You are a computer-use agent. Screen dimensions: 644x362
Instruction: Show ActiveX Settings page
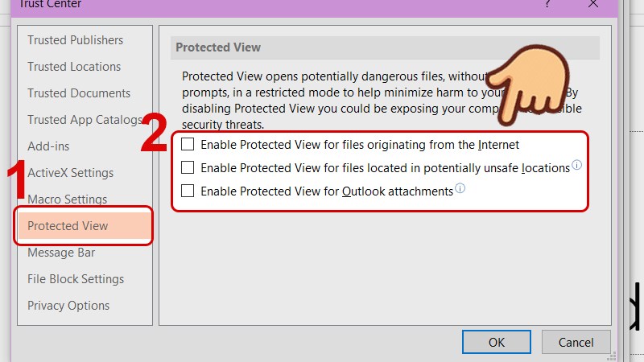point(71,173)
